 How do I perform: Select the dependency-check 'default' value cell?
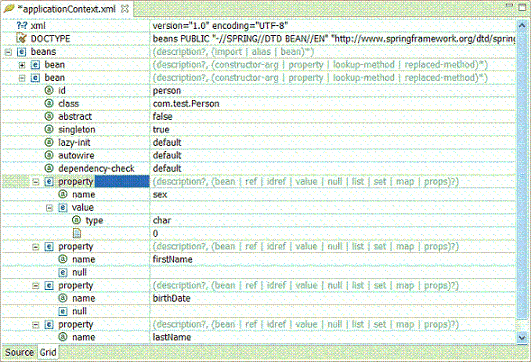(x=333, y=169)
